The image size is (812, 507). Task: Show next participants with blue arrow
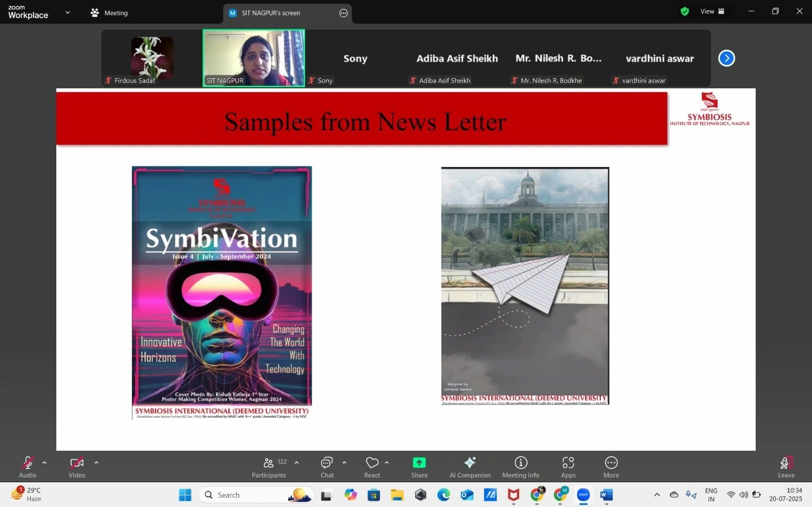click(x=726, y=58)
